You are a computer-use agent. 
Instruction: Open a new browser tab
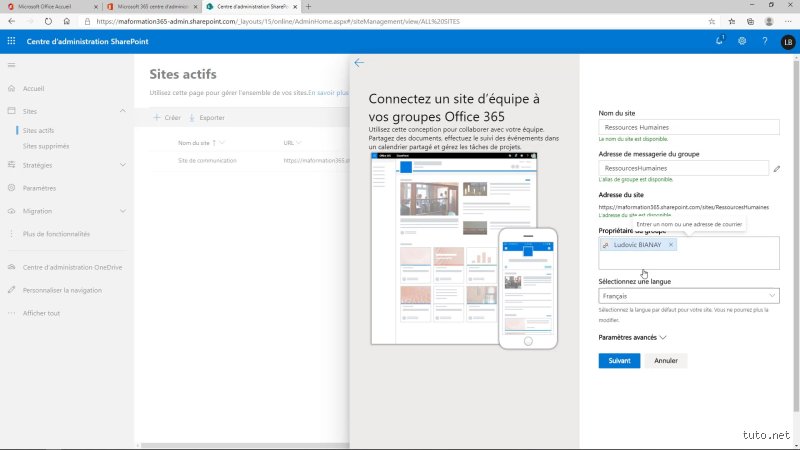click(x=308, y=7)
